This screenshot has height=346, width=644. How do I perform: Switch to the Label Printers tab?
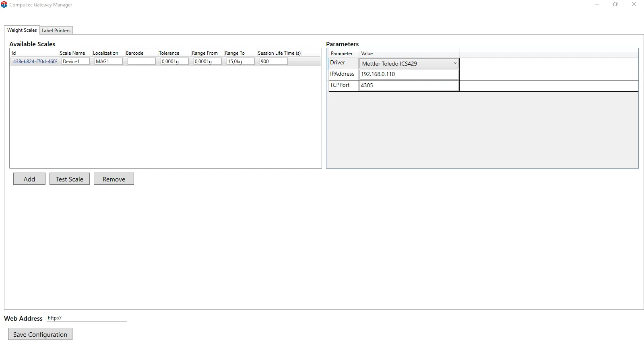click(56, 31)
